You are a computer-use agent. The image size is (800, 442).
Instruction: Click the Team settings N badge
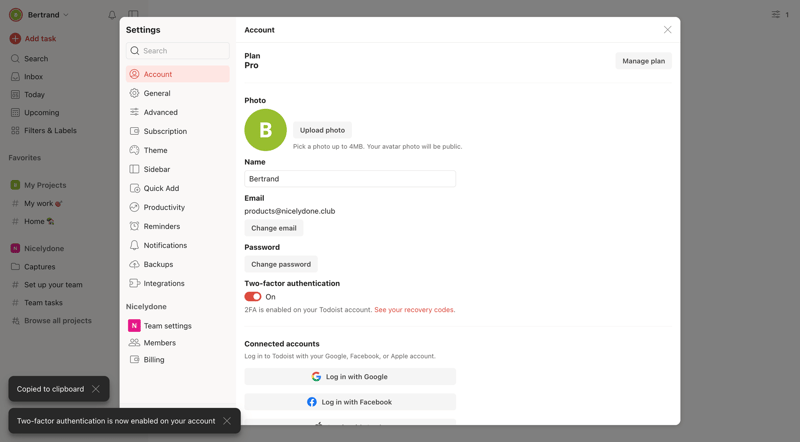tap(134, 326)
